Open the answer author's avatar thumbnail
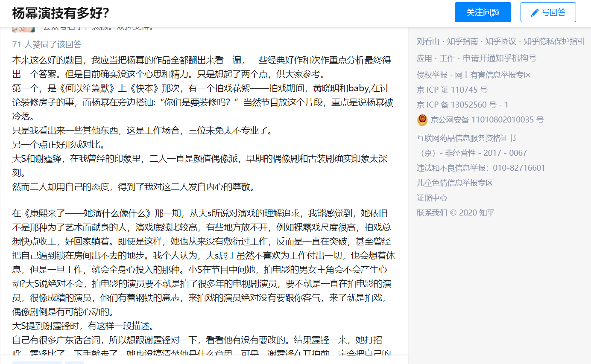The height and width of the screenshot is (364, 591). [x=23, y=30]
